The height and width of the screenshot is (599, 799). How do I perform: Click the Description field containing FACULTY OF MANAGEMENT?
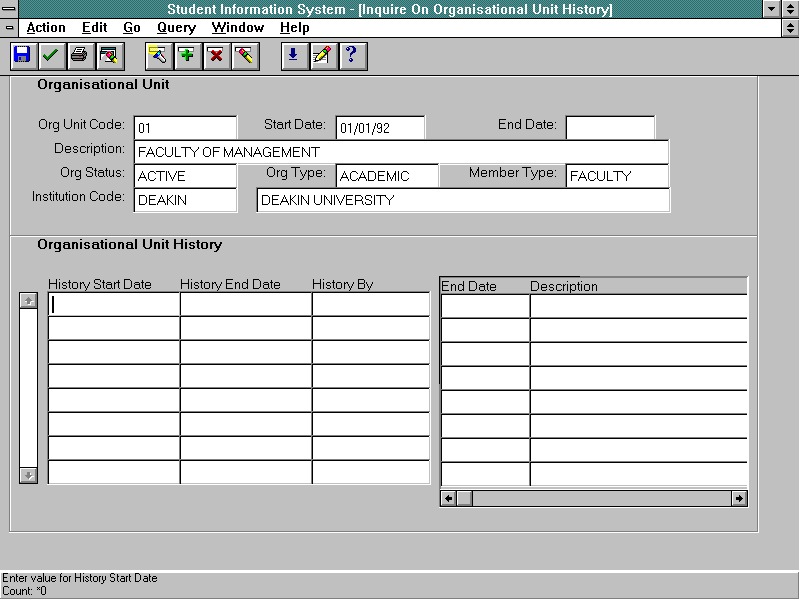(400, 152)
